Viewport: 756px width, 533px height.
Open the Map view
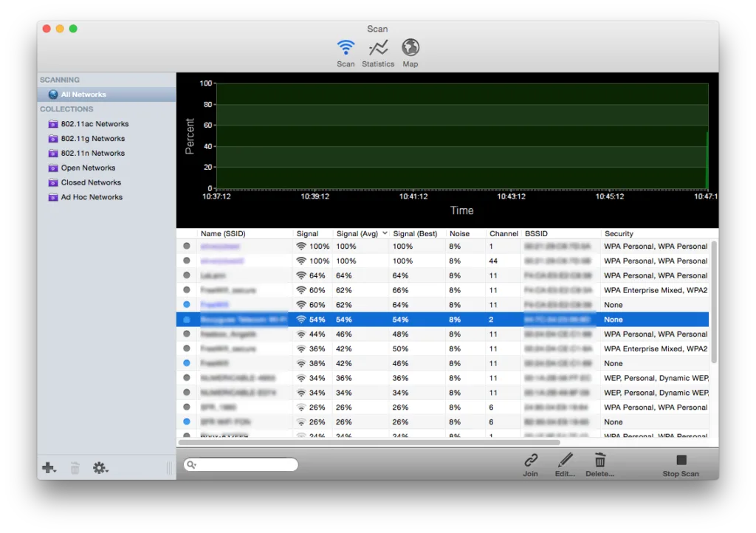[410, 49]
